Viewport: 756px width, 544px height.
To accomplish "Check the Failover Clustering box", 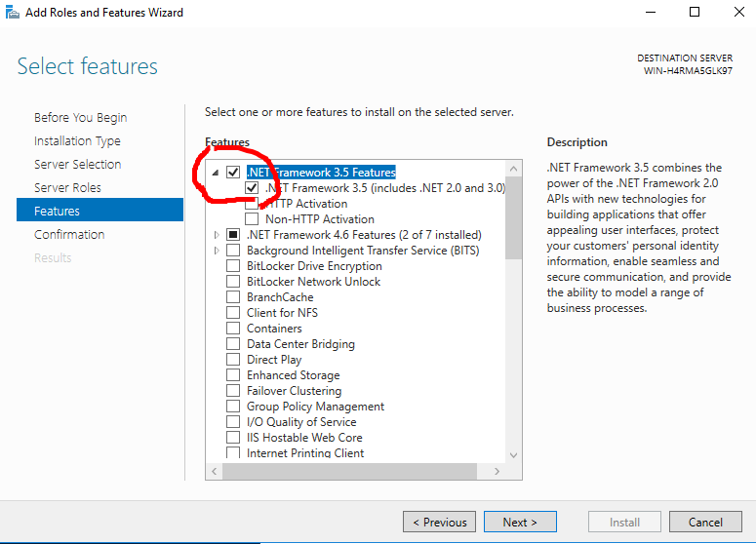I will point(233,390).
